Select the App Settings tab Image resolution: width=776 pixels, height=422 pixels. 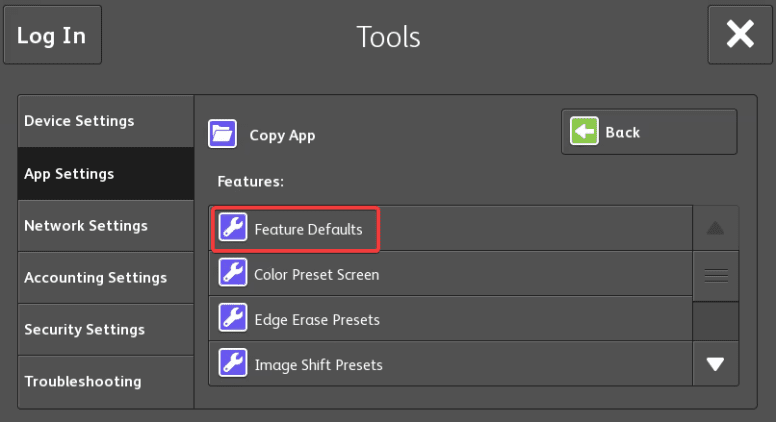[x=105, y=173]
